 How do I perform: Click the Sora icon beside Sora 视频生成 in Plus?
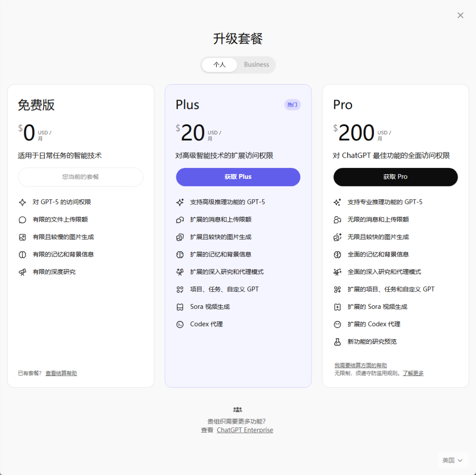(x=180, y=307)
